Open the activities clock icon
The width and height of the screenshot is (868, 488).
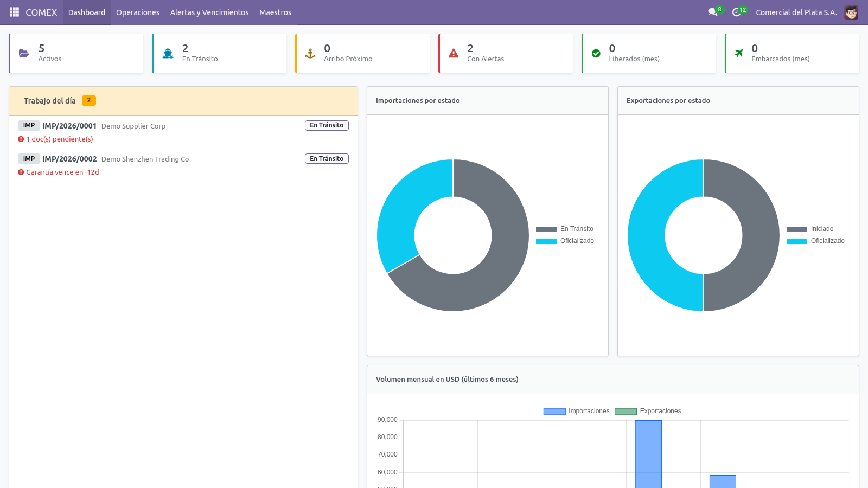736,12
